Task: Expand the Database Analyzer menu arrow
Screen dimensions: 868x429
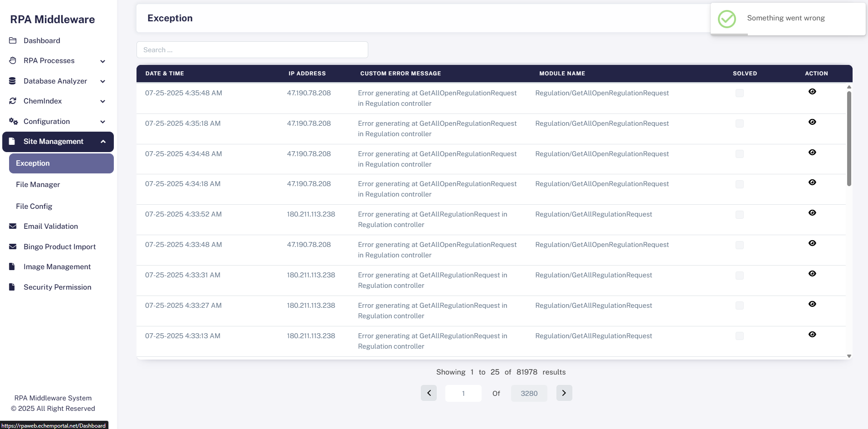Action: pyautogui.click(x=103, y=82)
